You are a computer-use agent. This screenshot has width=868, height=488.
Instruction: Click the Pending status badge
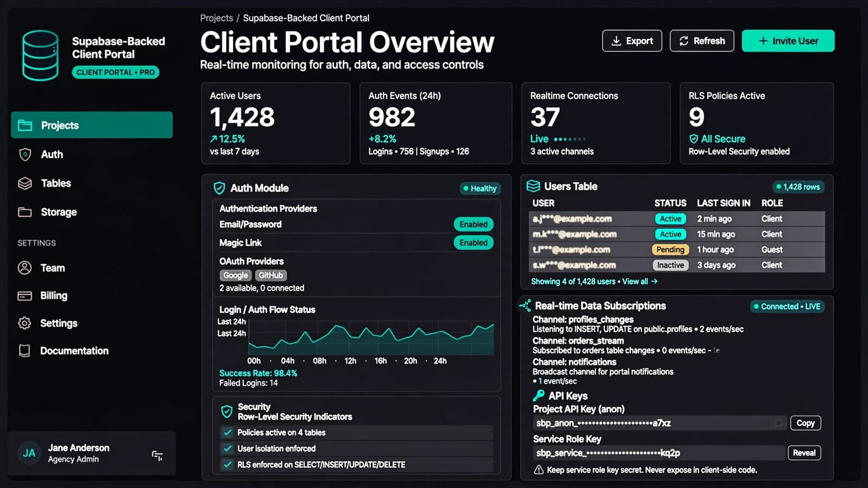(671, 250)
